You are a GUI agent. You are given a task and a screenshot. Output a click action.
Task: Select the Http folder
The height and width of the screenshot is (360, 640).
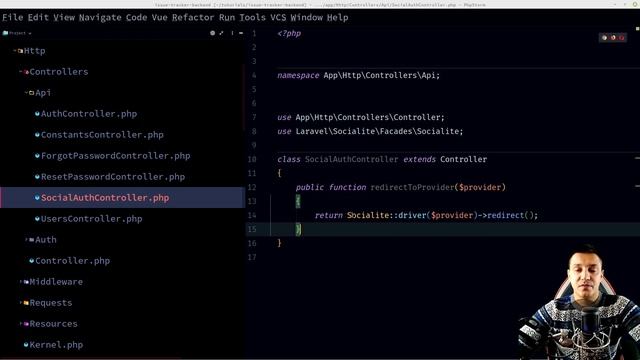pyautogui.click(x=34, y=51)
